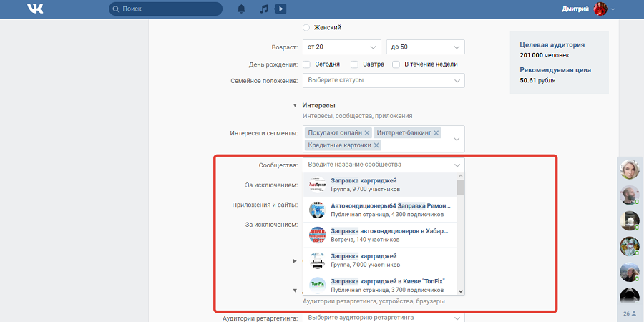Open the notifications bell icon
This screenshot has height=322, width=644.
pyautogui.click(x=242, y=9)
